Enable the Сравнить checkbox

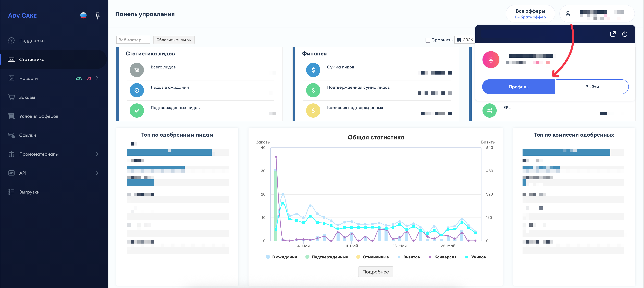[x=428, y=40]
